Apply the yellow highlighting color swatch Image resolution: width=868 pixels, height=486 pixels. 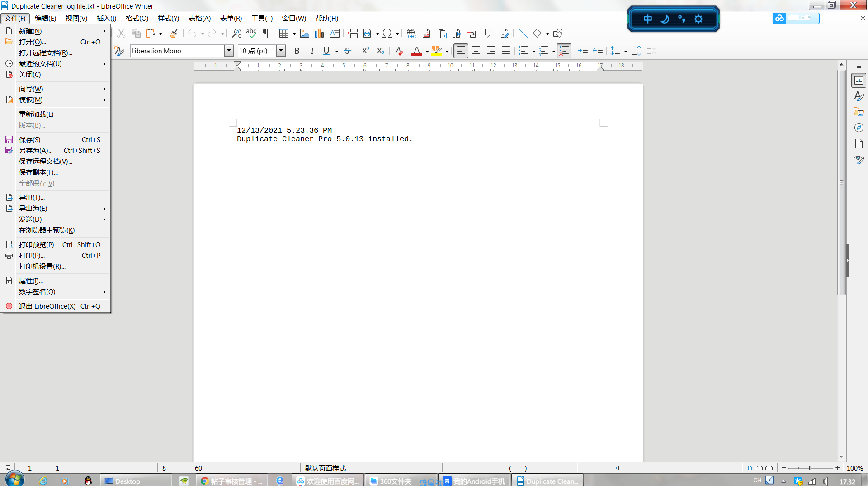pyautogui.click(x=437, y=51)
